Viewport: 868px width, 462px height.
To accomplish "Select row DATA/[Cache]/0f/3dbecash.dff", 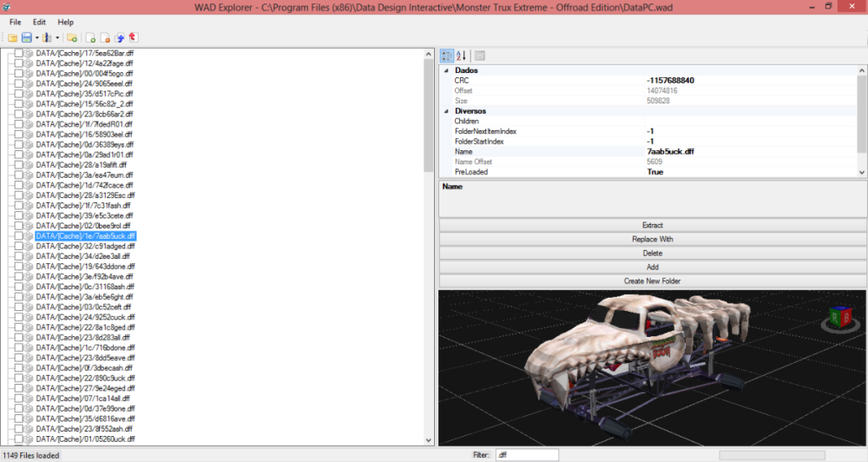I will tap(84, 368).
